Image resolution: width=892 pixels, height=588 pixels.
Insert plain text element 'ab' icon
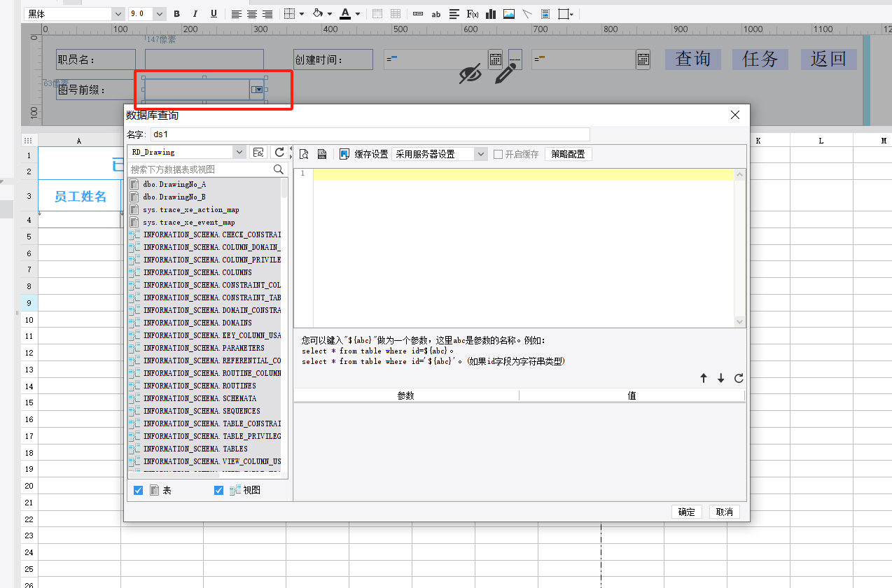[x=436, y=14]
